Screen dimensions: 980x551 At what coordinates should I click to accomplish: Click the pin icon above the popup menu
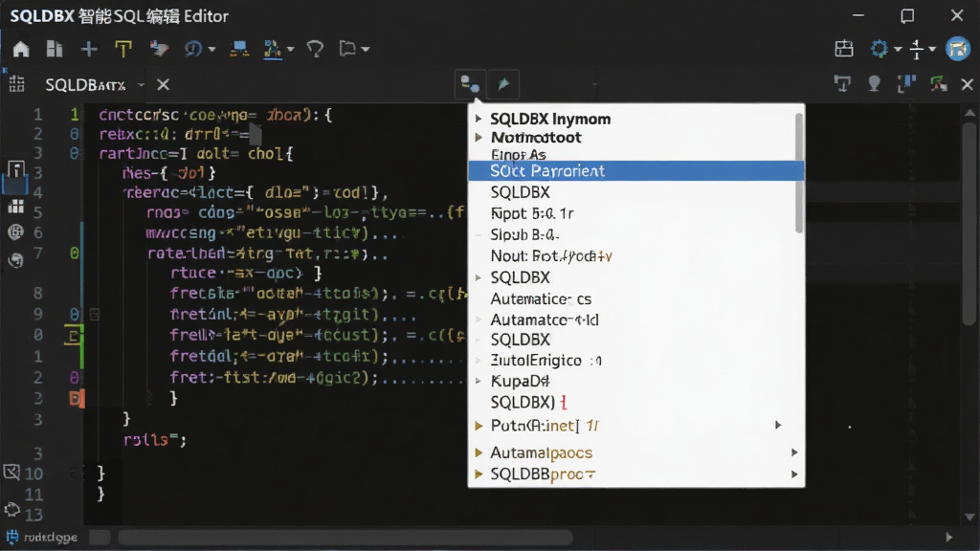click(x=503, y=84)
